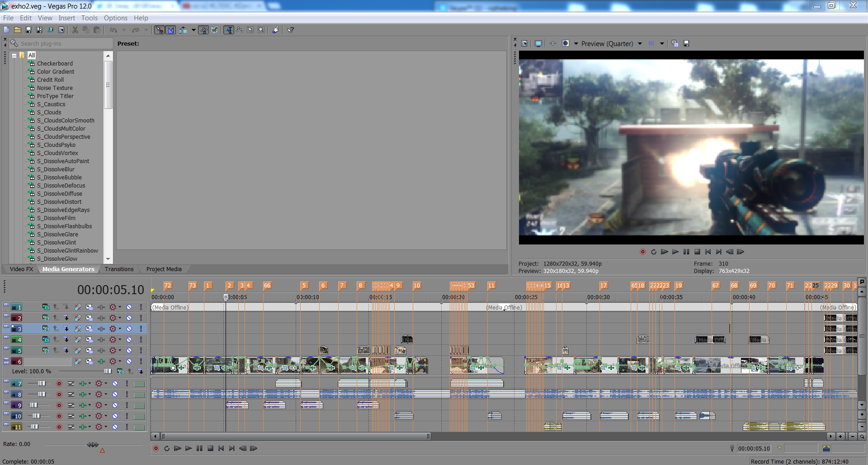Click Record in the timeline transport bar

156,449
